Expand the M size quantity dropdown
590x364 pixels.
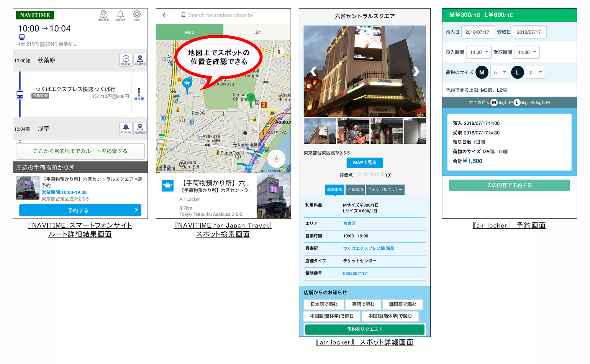pyautogui.click(x=500, y=72)
